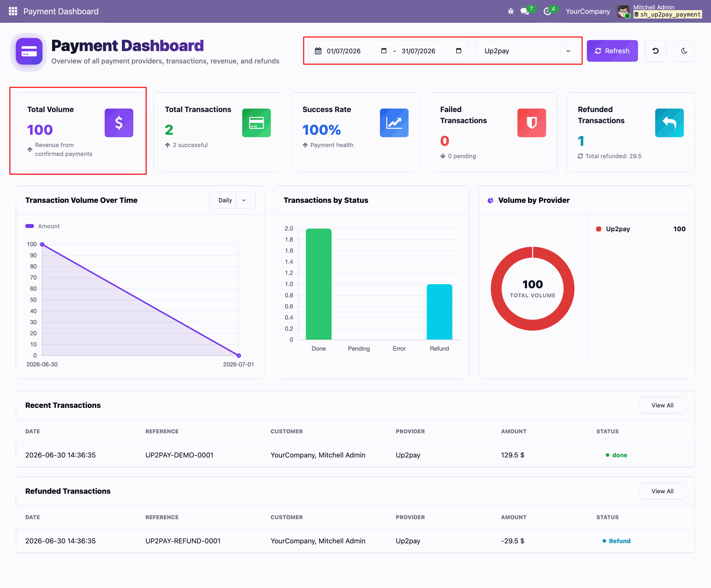The image size is (711, 588).
Task: Click the Success Rate chart icon
Action: click(394, 123)
